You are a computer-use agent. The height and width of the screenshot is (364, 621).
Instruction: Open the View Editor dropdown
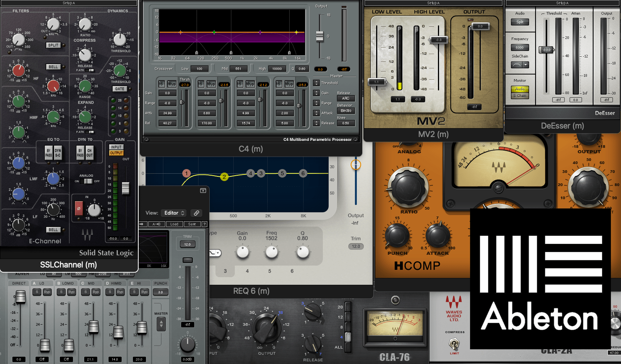pos(175,213)
